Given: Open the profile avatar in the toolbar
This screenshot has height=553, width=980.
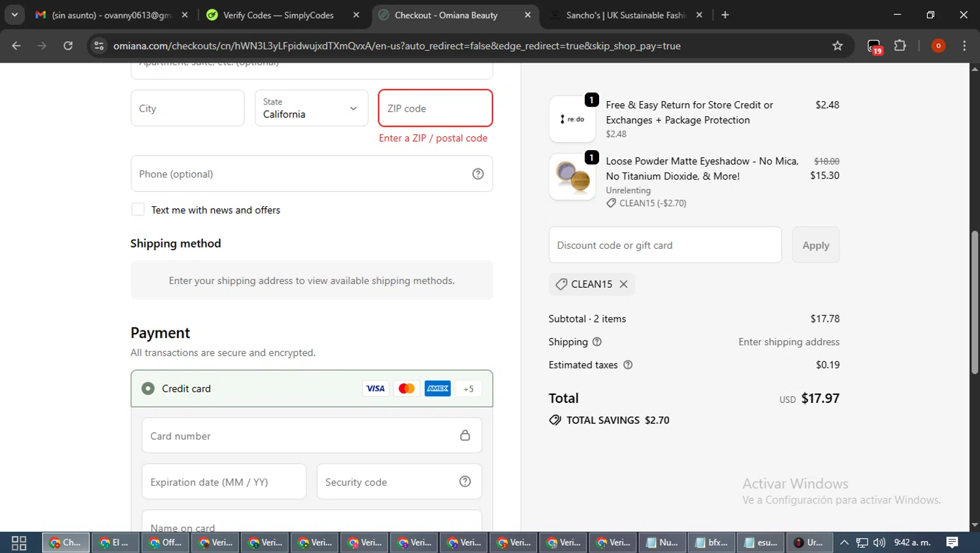Looking at the screenshot, I should point(938,46).
